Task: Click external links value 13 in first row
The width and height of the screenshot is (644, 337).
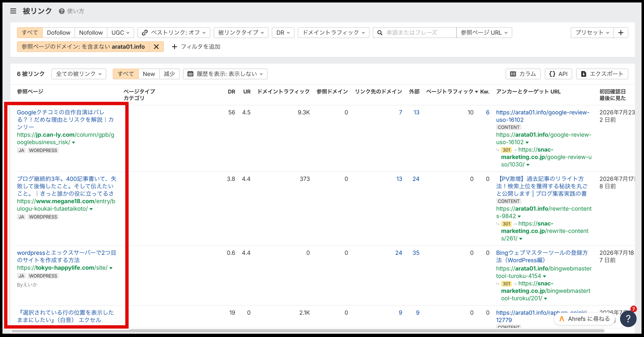Action: pyautogui.click(x=416, y=112)
